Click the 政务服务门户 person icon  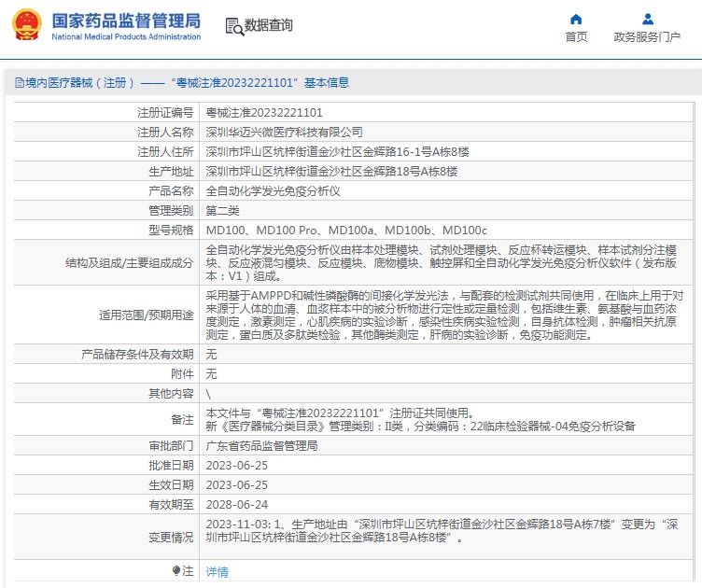click(x=647, y=19)
